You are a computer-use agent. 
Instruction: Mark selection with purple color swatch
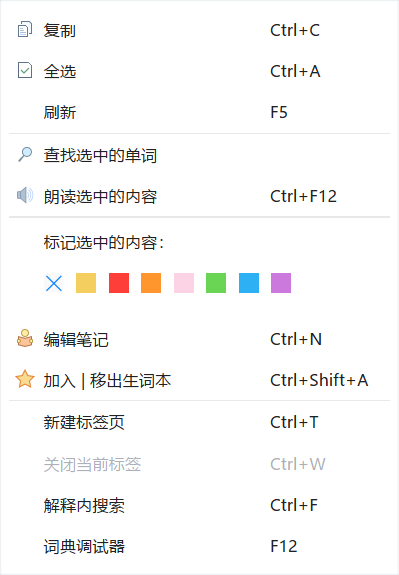click(281, 283)
